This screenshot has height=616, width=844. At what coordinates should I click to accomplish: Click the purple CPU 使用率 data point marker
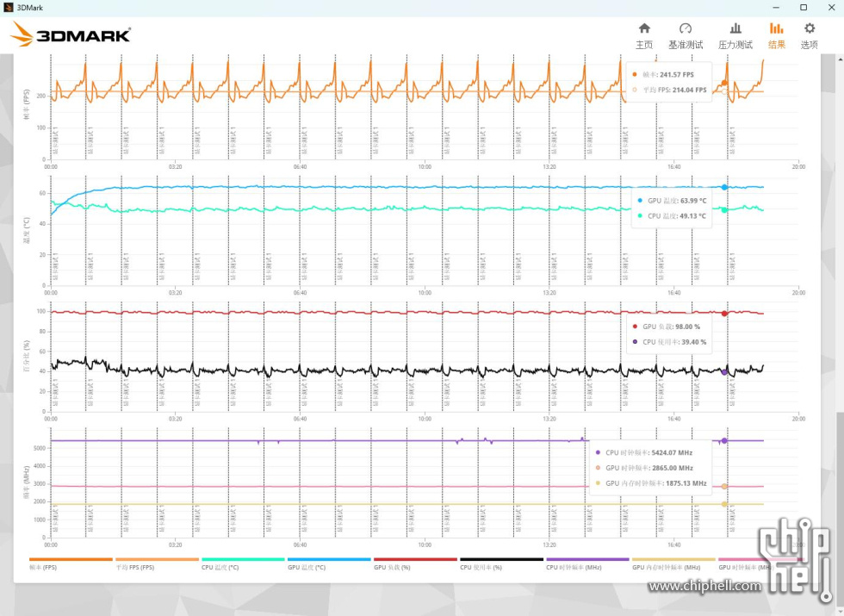(724, 372)
